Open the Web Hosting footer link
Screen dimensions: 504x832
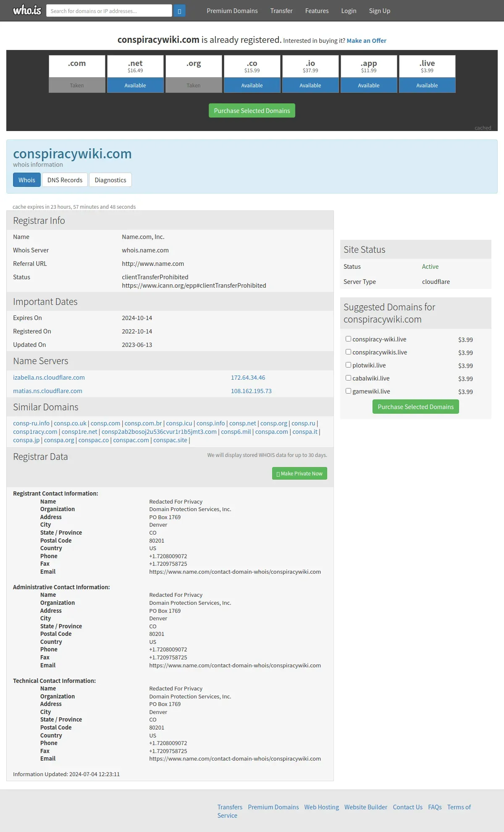pos(322,807)
